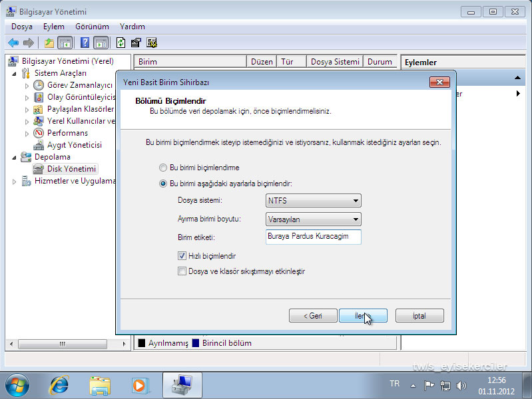Image resolution: width=532 pixels, height=399 pixels.
Task: Expand the Paylaşılan Klasörler node
Action: click(x=27, y=110)
